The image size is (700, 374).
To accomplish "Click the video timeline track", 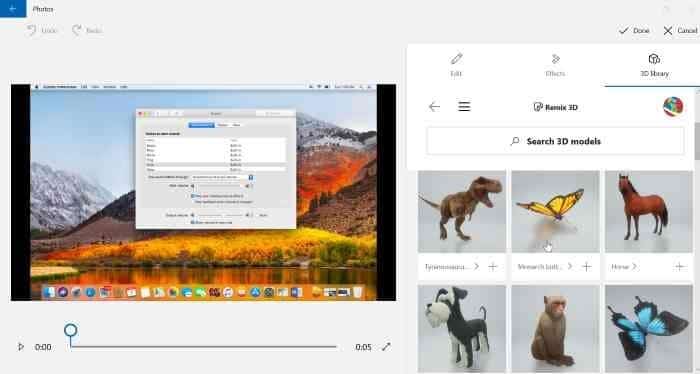I will 204,346.
